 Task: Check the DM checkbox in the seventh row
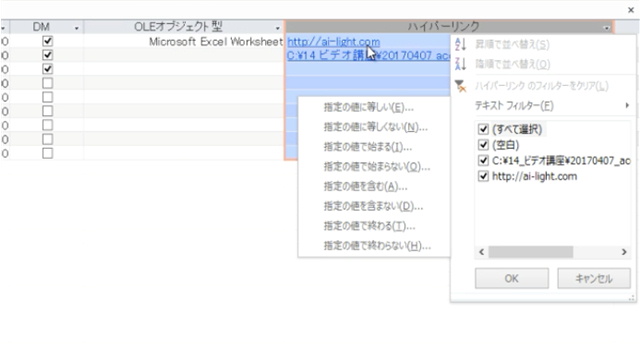coord(47,125)
